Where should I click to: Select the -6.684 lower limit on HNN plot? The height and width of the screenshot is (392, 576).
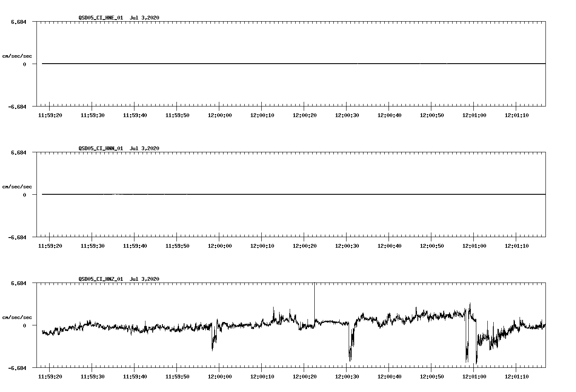17,237
